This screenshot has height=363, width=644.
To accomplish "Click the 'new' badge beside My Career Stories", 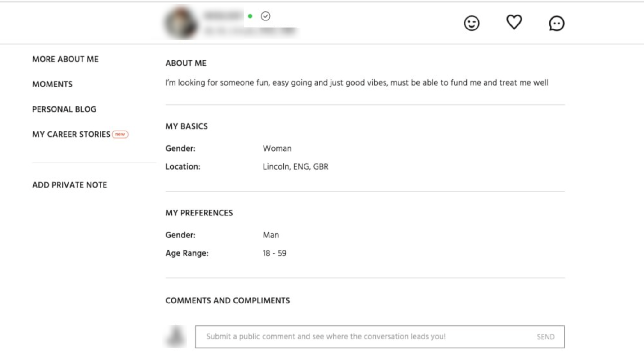I will [x=120, y=135].
